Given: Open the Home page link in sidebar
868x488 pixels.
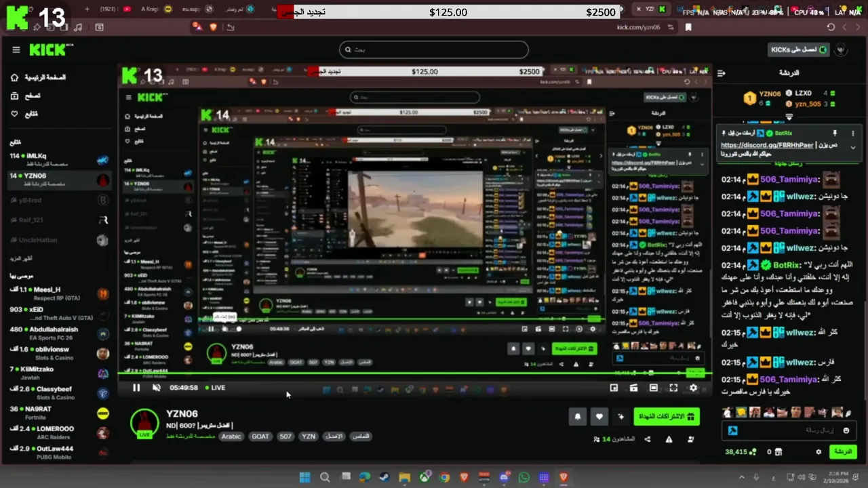Looking at the screenshot, I should (x=38, y=77).
